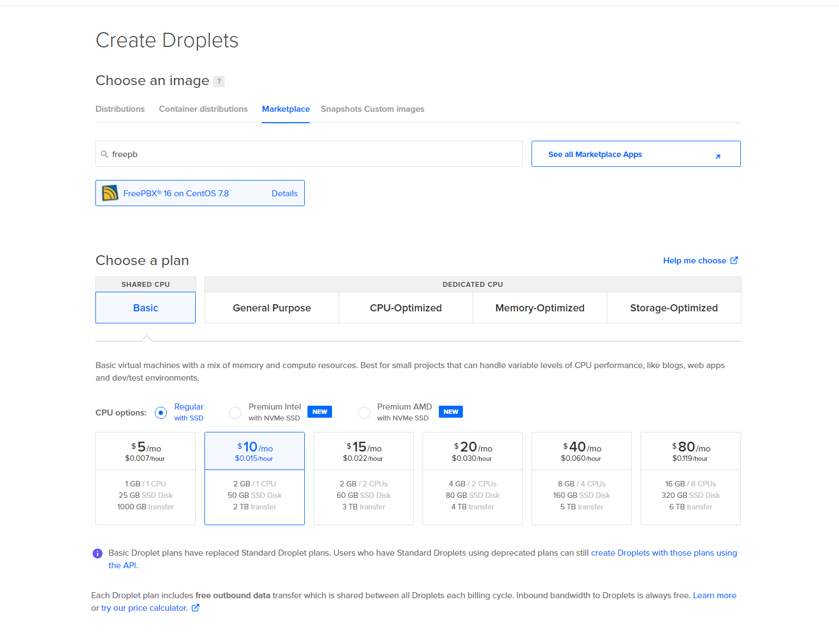Viewport: 839px width, 644px height.
Task: Click the SHARED CPU label
Action: (146, 284)
